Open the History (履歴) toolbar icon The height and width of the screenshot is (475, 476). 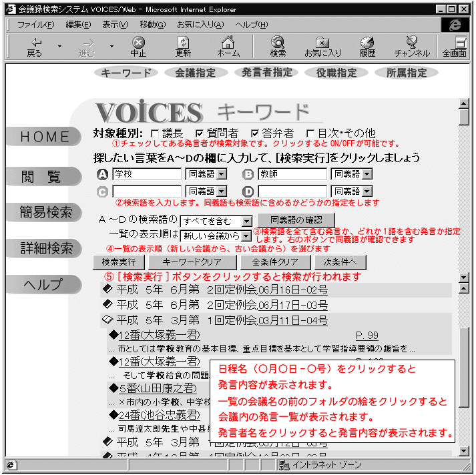367,43
